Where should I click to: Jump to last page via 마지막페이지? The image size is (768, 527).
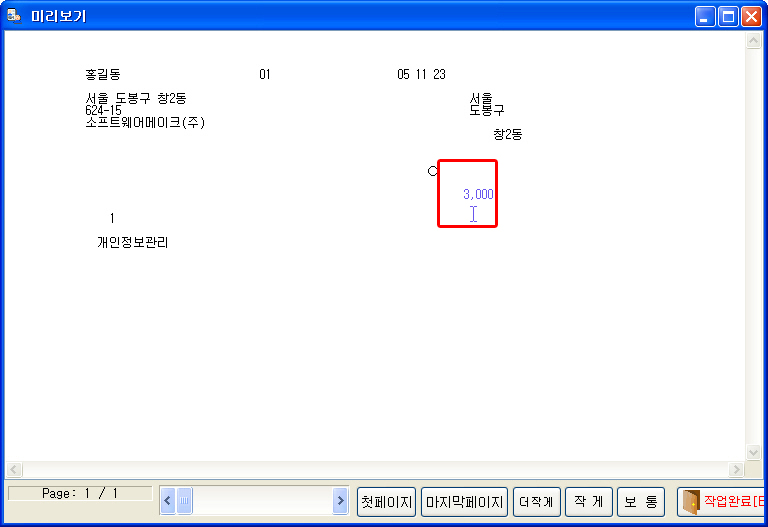click(x=464, y=502)
